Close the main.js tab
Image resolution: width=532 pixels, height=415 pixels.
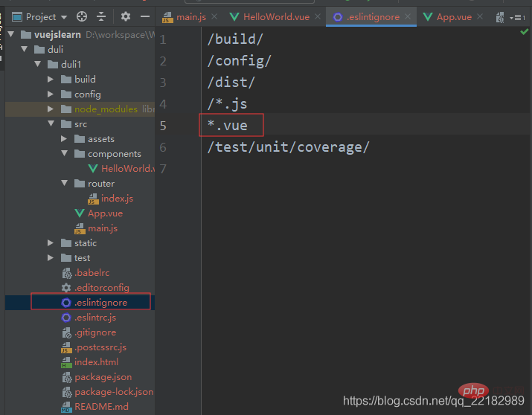[214, 16]
